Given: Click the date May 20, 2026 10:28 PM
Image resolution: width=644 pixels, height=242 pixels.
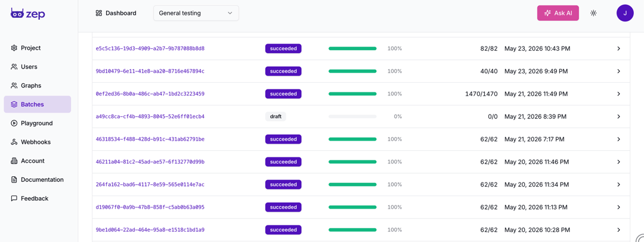Looking at the screenshot, I should pyautogui.click(x=537, y=229).
